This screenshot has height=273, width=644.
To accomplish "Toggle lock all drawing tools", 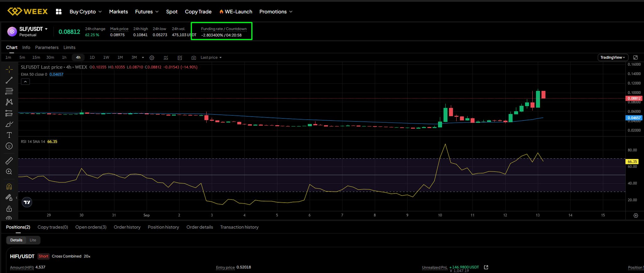I will (9, 209).
